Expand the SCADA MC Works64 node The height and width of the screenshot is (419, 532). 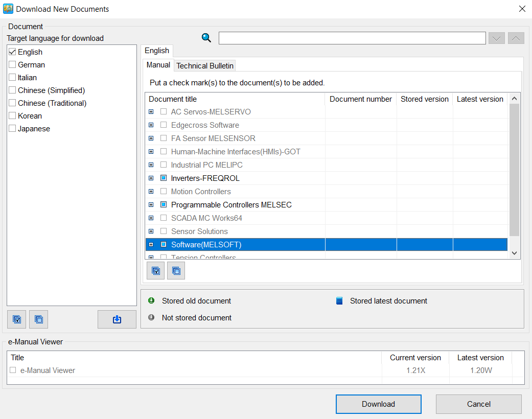[x=151, y=218]
